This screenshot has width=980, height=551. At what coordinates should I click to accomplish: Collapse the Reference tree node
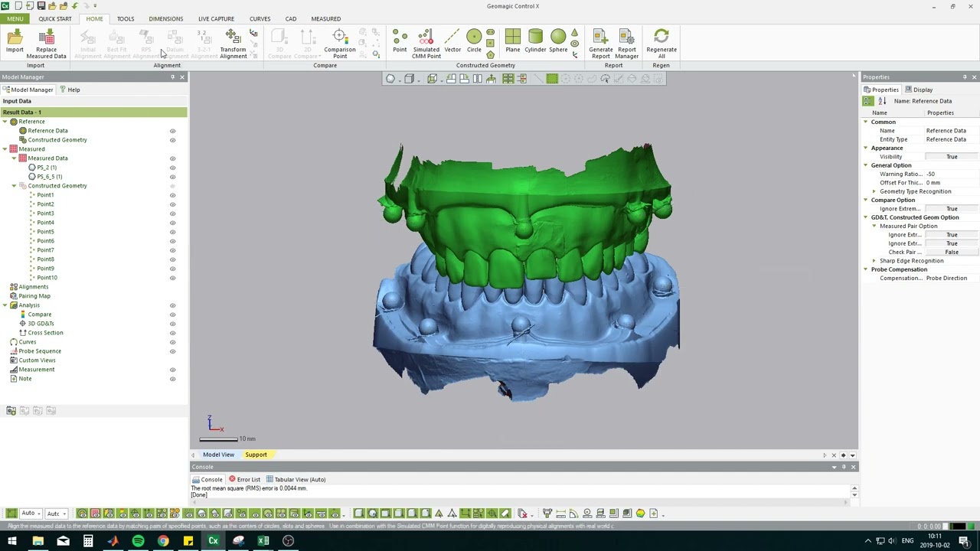(5, 122)
